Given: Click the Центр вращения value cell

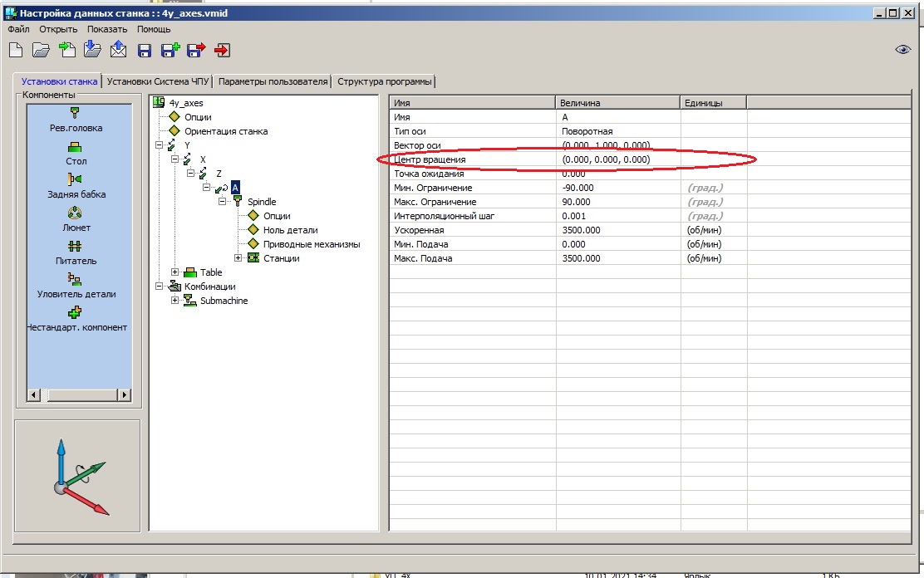Looking at the screenshot, I should coord(618,159).
